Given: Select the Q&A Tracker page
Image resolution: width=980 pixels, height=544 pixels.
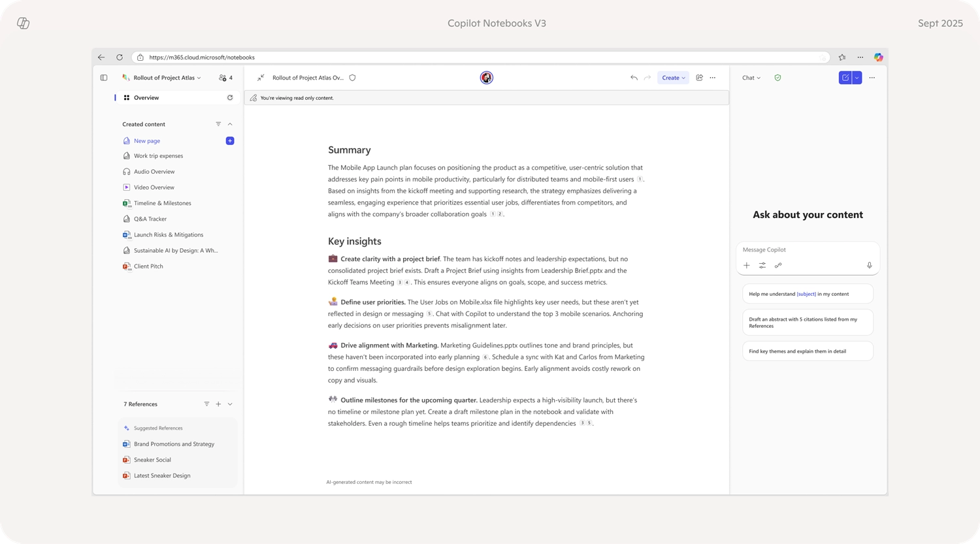Looking at the screenshot, I should pos(150,218).
